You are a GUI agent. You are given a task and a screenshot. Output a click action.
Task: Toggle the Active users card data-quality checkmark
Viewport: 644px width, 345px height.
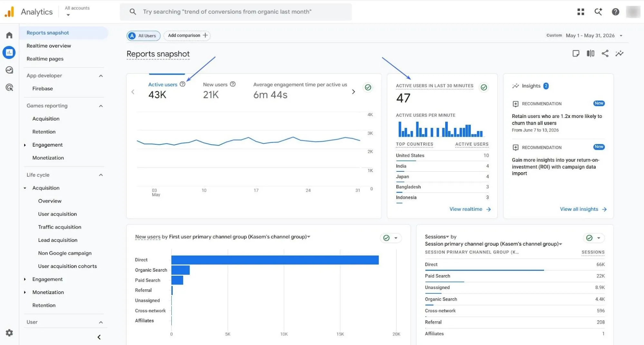(368, 87)
